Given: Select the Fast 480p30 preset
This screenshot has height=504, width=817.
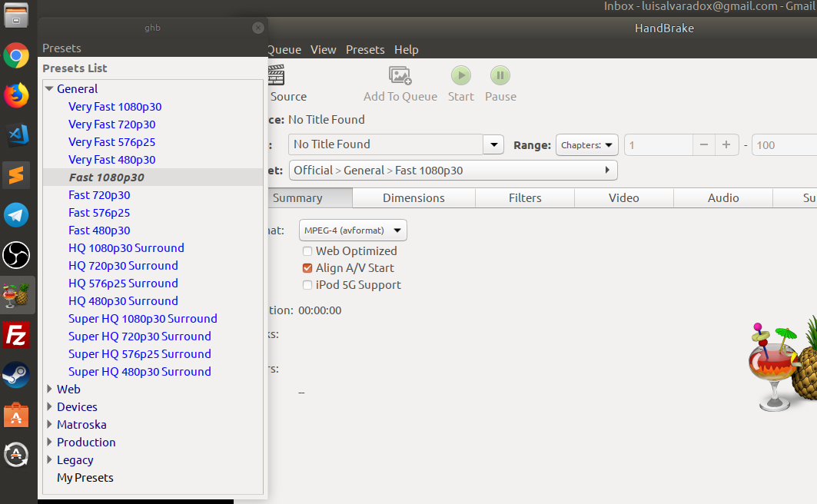Looking at the screenshot, I should tap(99, 230).
